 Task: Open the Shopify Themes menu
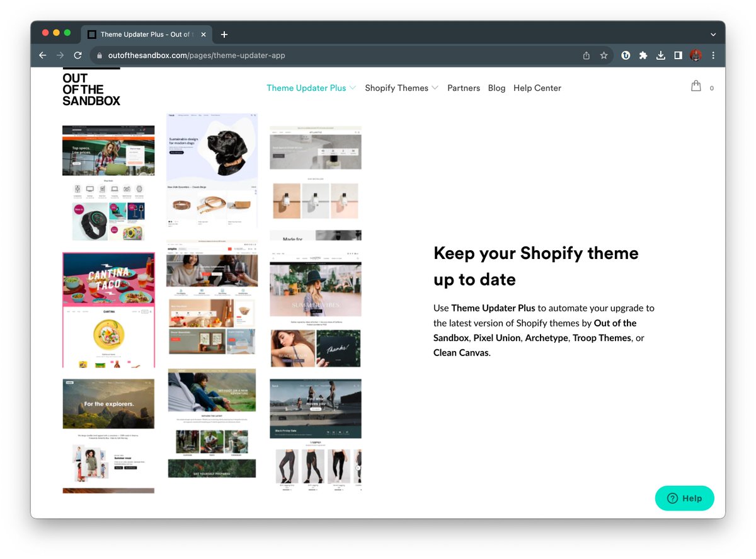pyautogui.click(x=397, y=88)
